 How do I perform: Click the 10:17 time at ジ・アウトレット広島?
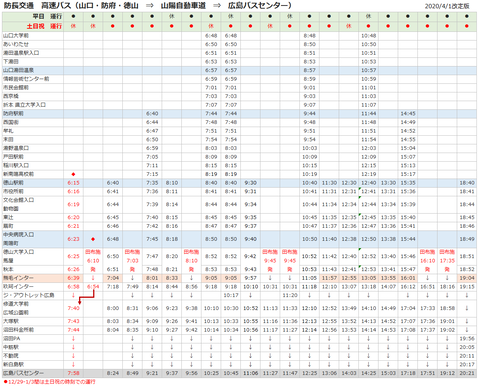(231, 295)
